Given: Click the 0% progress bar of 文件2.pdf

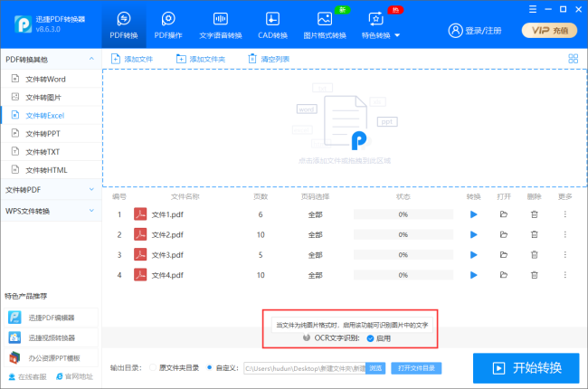Looking at the screenshot, I should click(403, 235).
